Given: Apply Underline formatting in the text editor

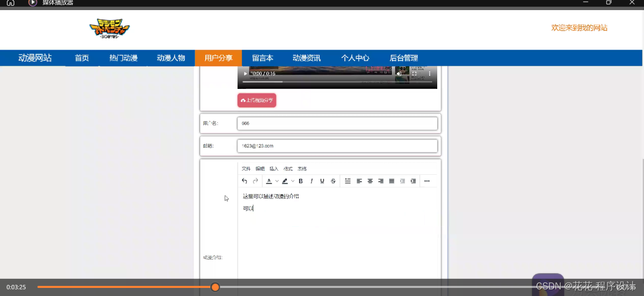Looking at the screenshot, I should click(322, 181).
